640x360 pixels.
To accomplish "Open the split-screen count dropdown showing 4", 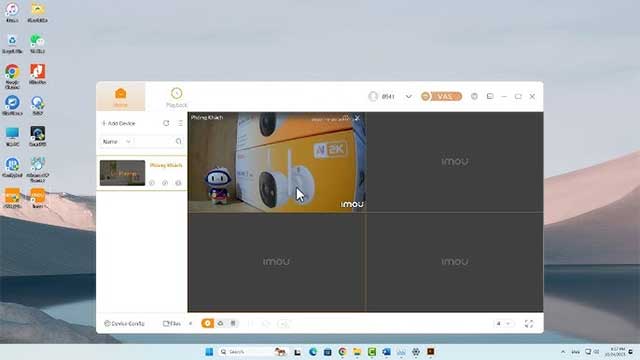I will pos(503,324).
